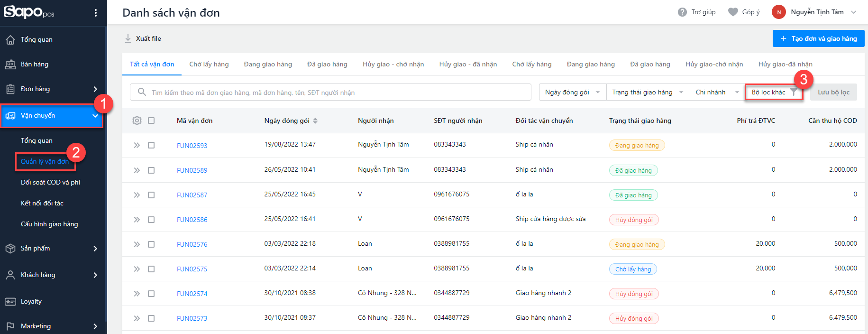
Task: Open Bán hàng from the sidebar
Action: tap(34, 64)
